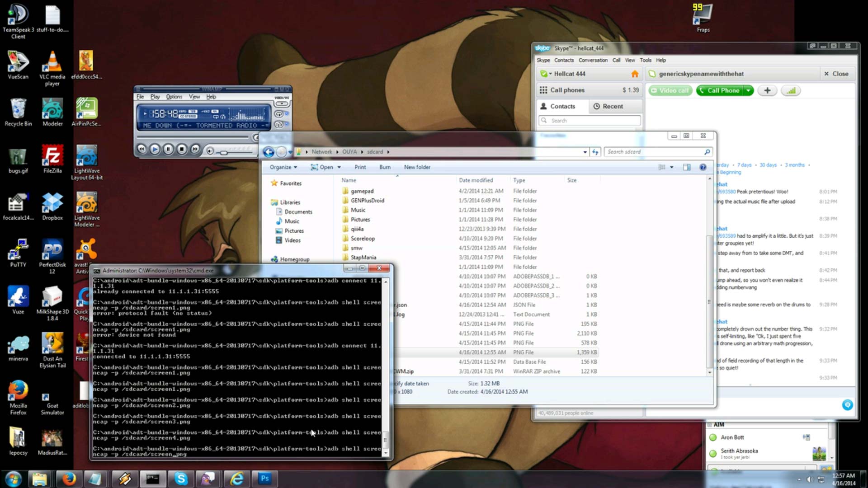Screen dimensions: 868x488
Task: Click Burn in Explorer toolbar
Action: click(385, 167)
